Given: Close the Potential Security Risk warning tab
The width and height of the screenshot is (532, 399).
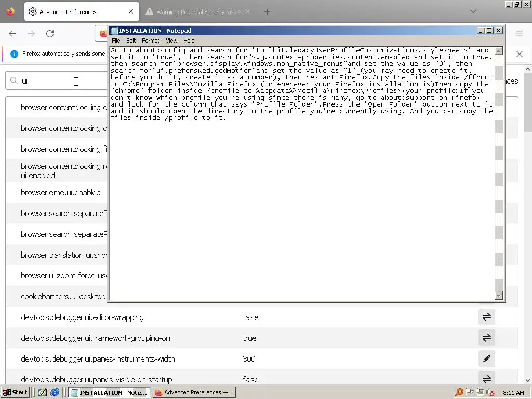Looking at the screenshot, I should tap(248, 11).
